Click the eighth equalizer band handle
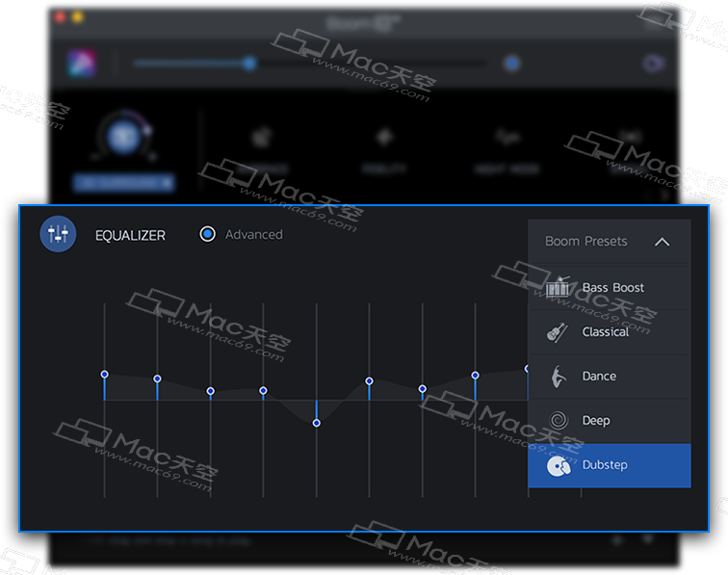The height and width of the screenshot is (575, 728). pyautogui.click(x=475, y=376)
